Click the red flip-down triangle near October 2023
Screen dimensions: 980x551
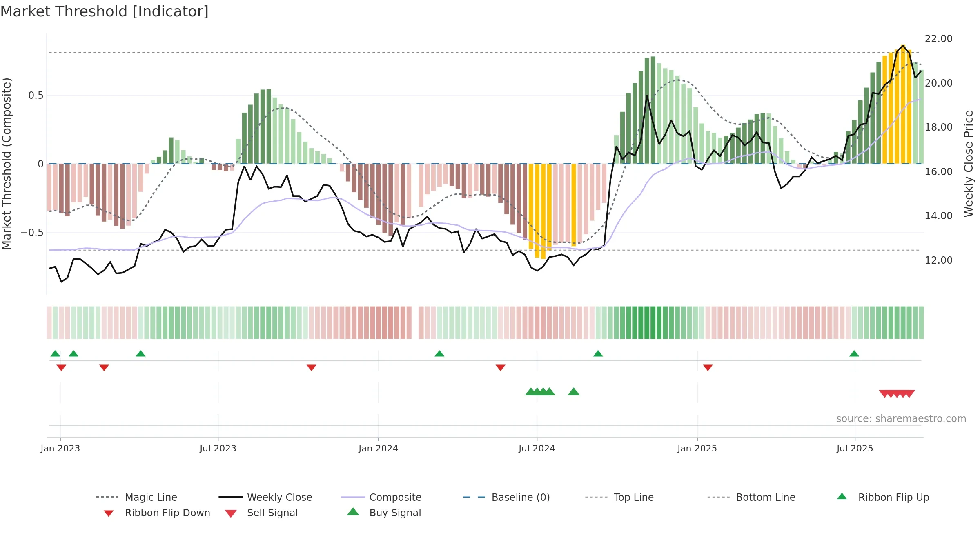[311, 368]
